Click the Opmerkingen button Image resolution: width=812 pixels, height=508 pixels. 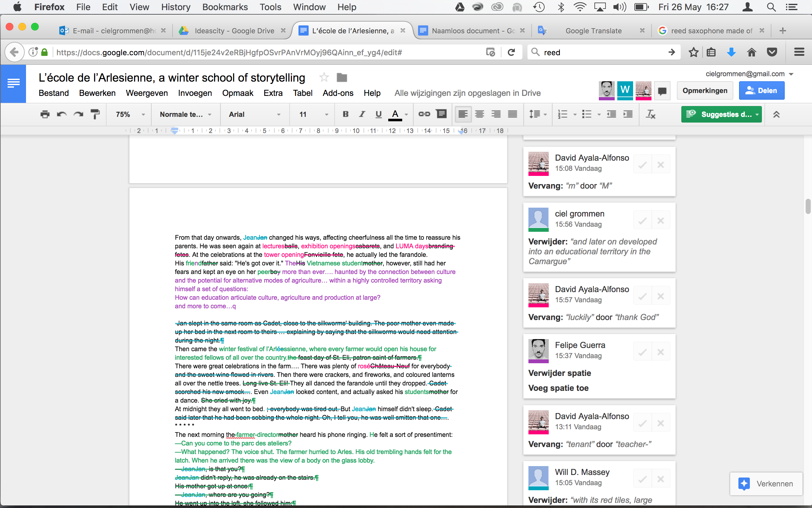(x=704, y=90)
